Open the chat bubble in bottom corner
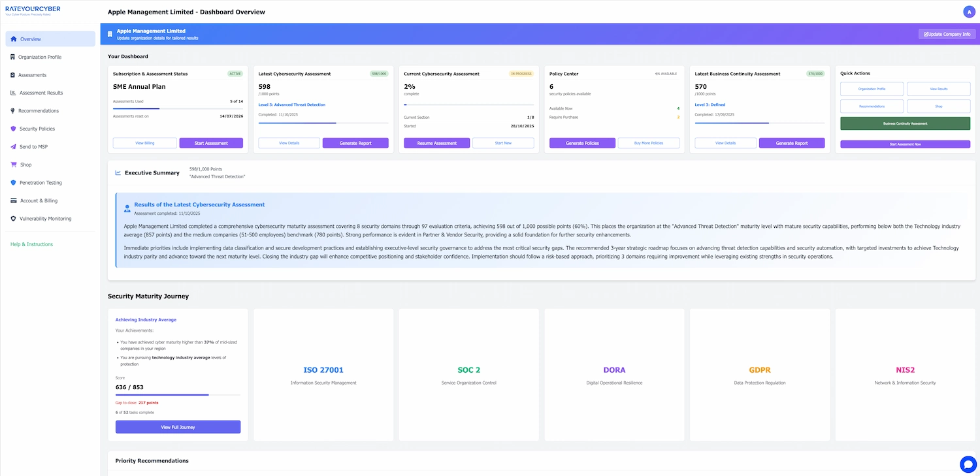The height and width of the screenshot is (476, 980). 968,464
